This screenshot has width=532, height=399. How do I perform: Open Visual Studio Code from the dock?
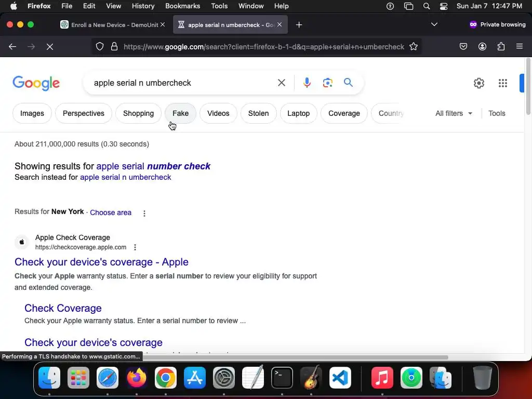coord(340,378)
